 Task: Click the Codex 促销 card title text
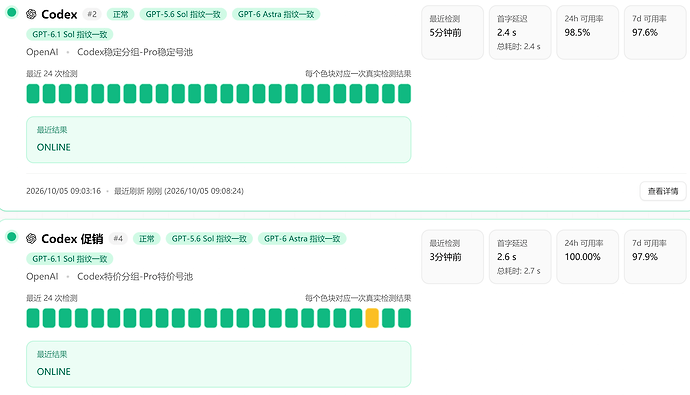[x=72, y=239]
